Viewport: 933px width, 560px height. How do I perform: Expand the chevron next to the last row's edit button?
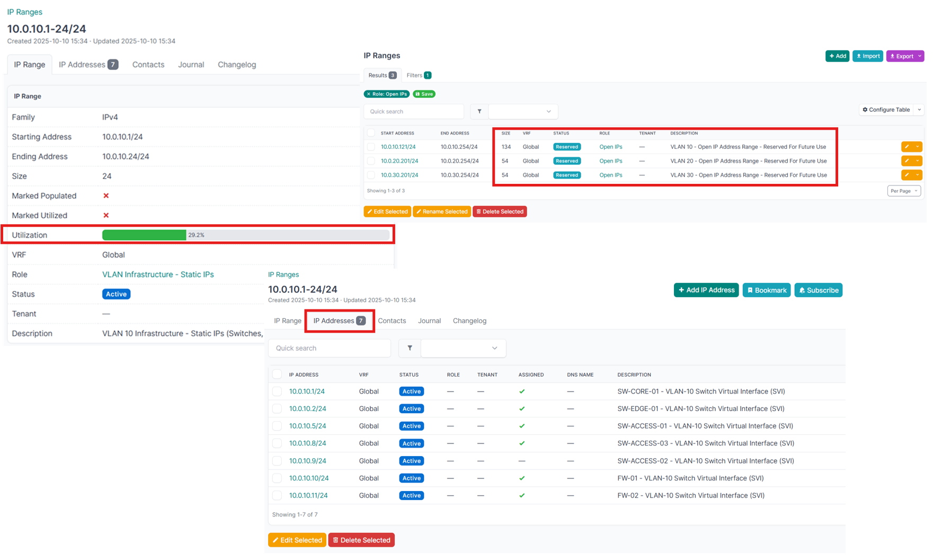[x=918, y=175]
